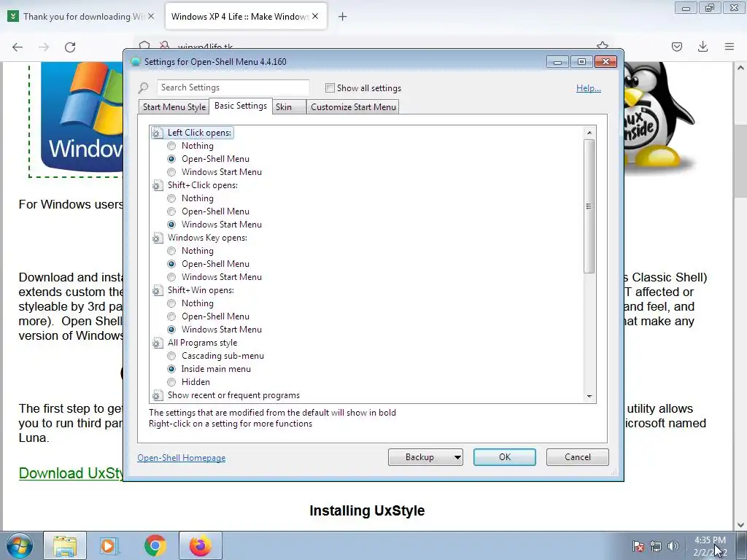Screen dimensions: 747x560
Task: Enable the Show all settings checkbox
Action: [330, 88]
